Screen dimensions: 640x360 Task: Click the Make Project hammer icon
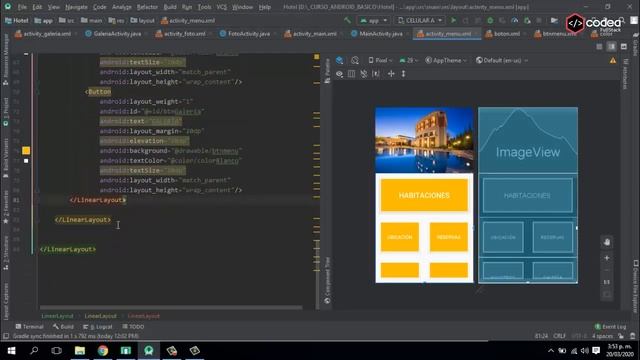pos(347,20)
